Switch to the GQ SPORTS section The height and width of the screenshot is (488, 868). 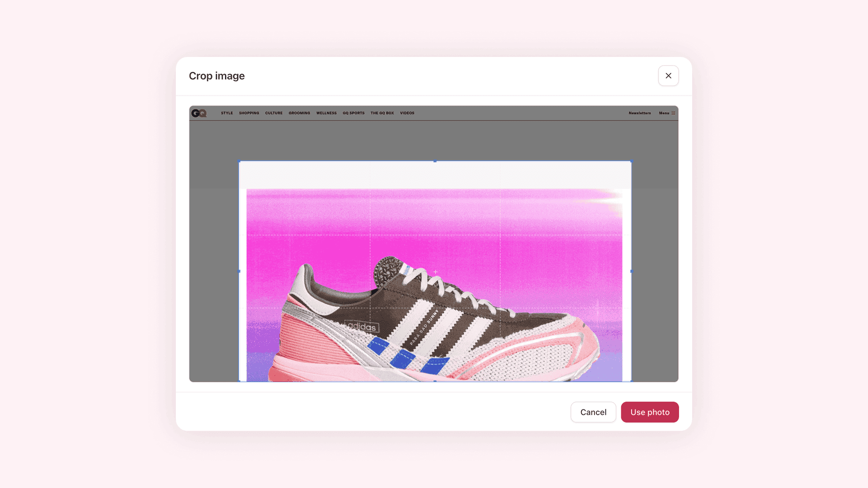pyautogui.click(x=354, y=113)
